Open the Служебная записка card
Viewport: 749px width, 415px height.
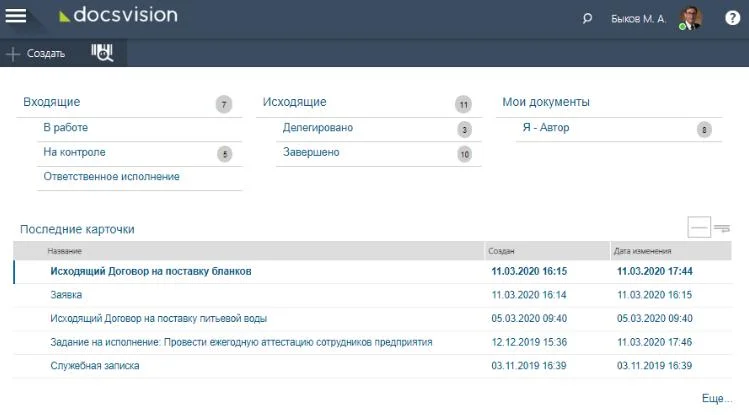point(95,366)
